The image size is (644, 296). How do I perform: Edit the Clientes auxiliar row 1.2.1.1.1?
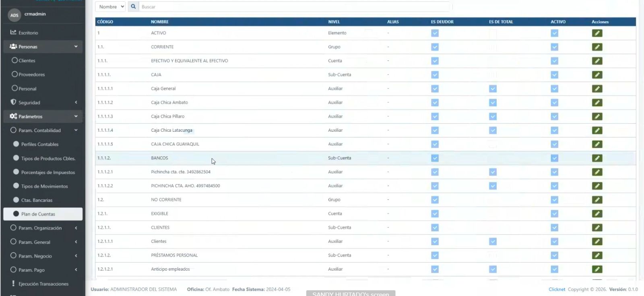597,242
